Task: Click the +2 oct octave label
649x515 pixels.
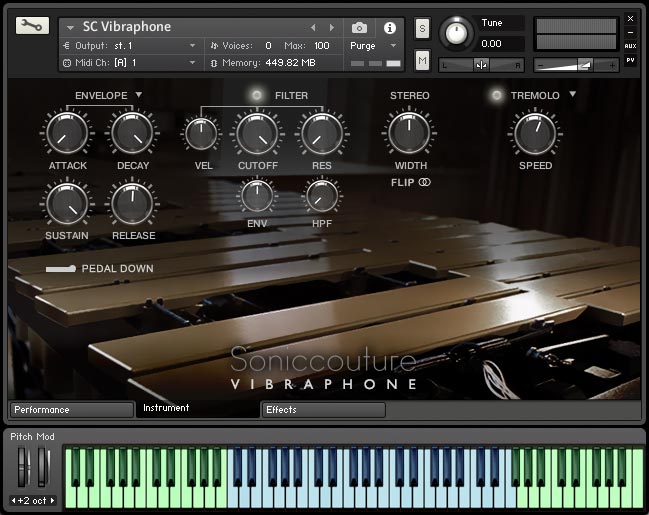Action: [32, 501]
